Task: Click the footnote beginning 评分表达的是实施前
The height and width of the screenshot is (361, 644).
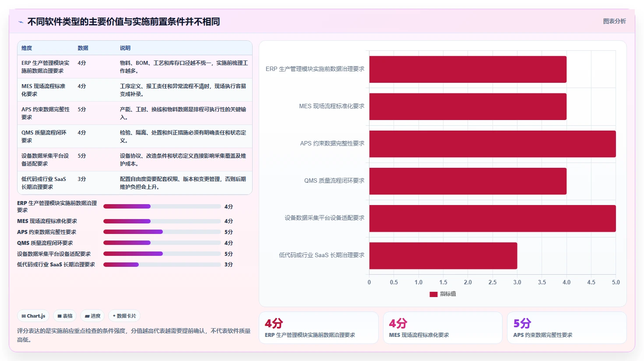Action: (x=134, y=335)
